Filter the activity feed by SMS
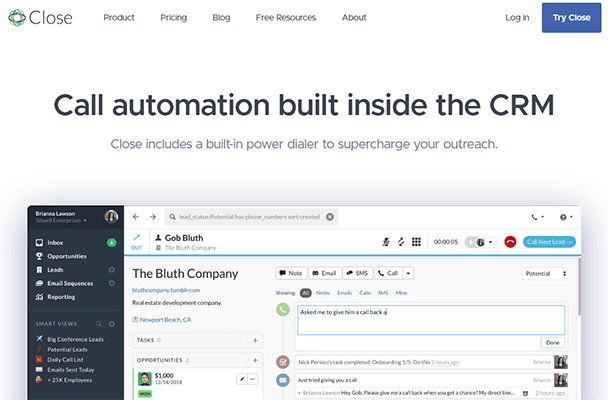 [x=383, y=293]
